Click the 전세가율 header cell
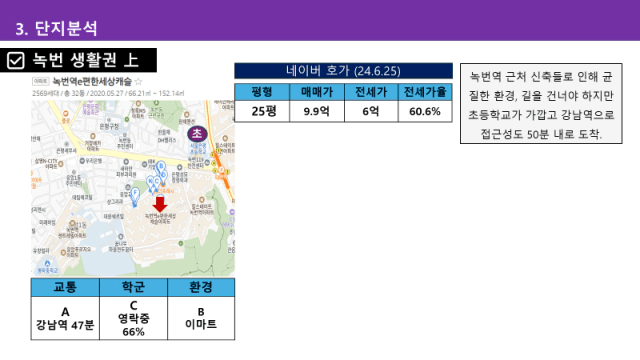The width and height of the screenshot is (640, 360). [425, 92]
